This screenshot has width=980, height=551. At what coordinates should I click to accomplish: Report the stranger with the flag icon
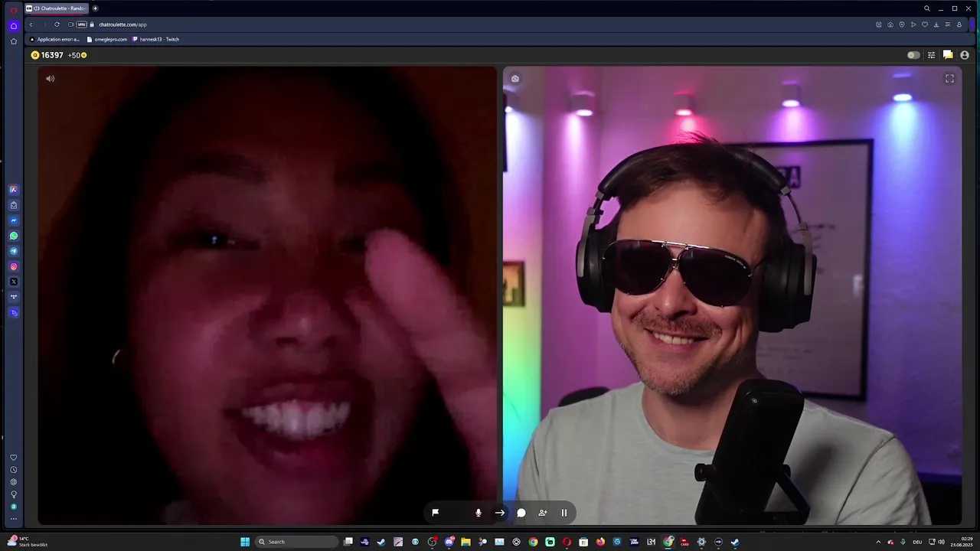pos(435,513)
